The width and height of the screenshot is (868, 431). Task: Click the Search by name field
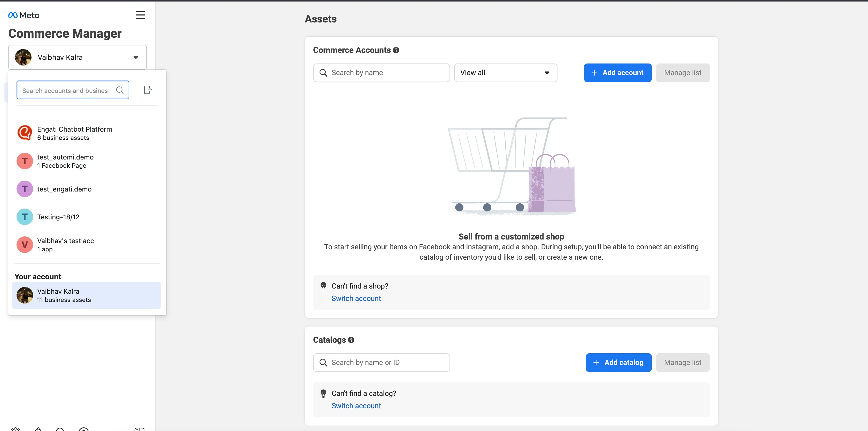click(x=382, y=73)
